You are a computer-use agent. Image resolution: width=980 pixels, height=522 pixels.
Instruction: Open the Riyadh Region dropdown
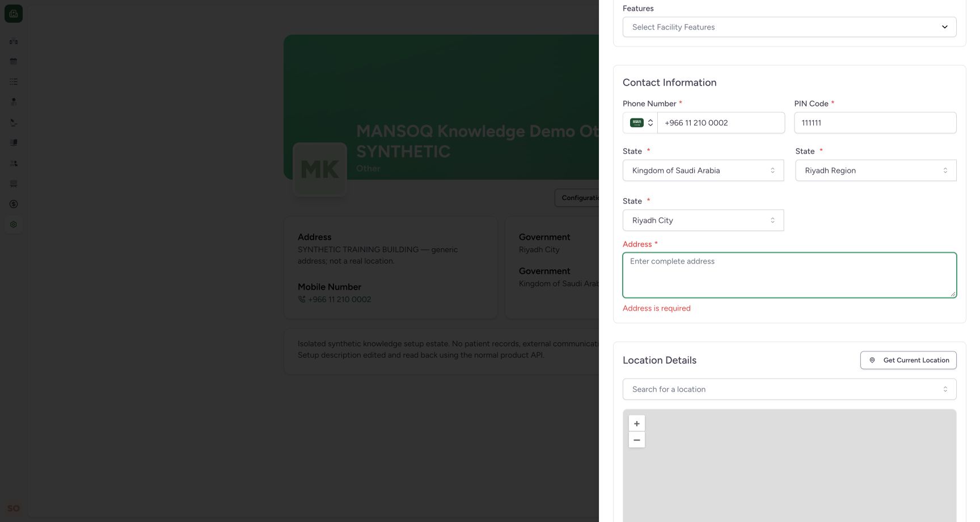(876, 171)
